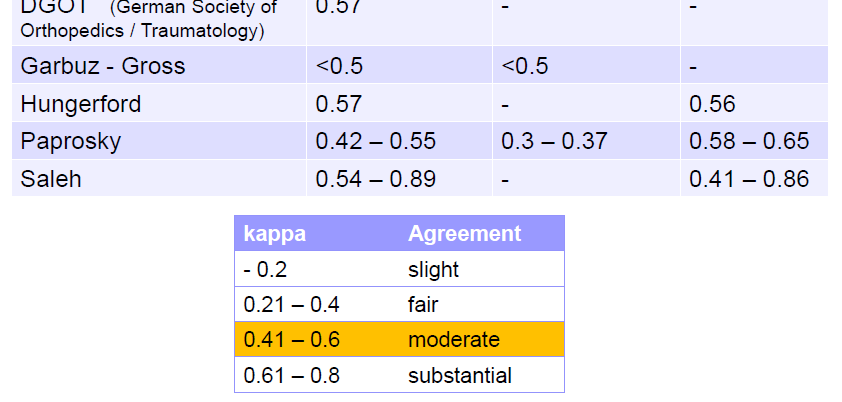
Task: Click the Saleh value 0.41 – 0.86
Action: click(749, 180)
